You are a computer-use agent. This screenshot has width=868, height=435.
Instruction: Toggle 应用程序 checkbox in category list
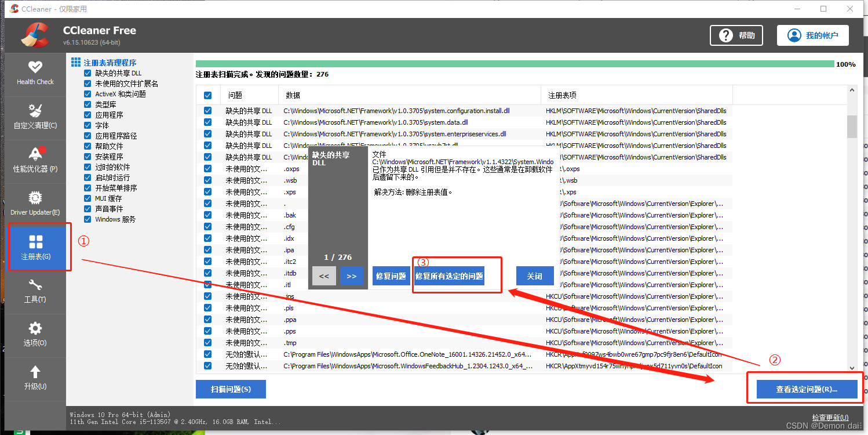click(87, 115)
